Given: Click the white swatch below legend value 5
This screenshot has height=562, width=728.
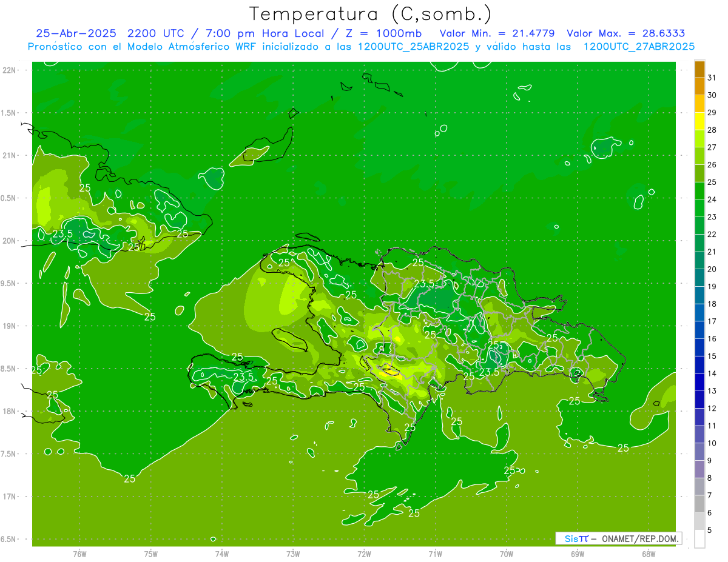Looking at the screenshot, I should pos(699,538).
